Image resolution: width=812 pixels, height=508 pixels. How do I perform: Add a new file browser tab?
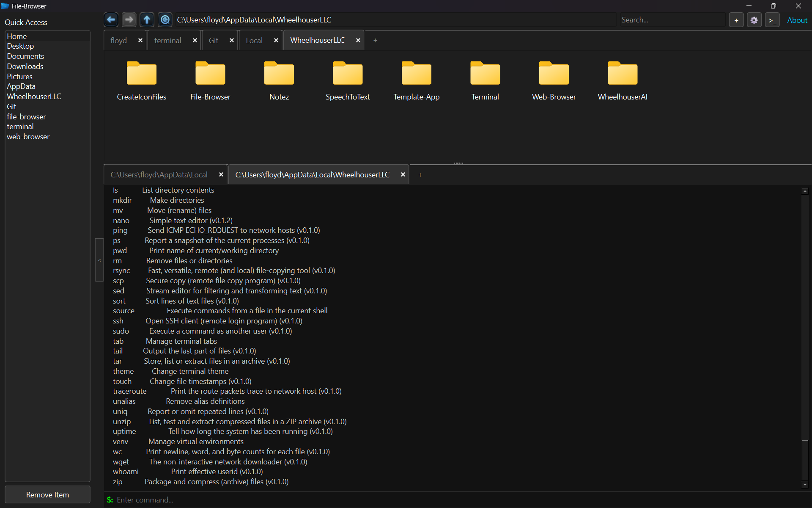(375, 40)
